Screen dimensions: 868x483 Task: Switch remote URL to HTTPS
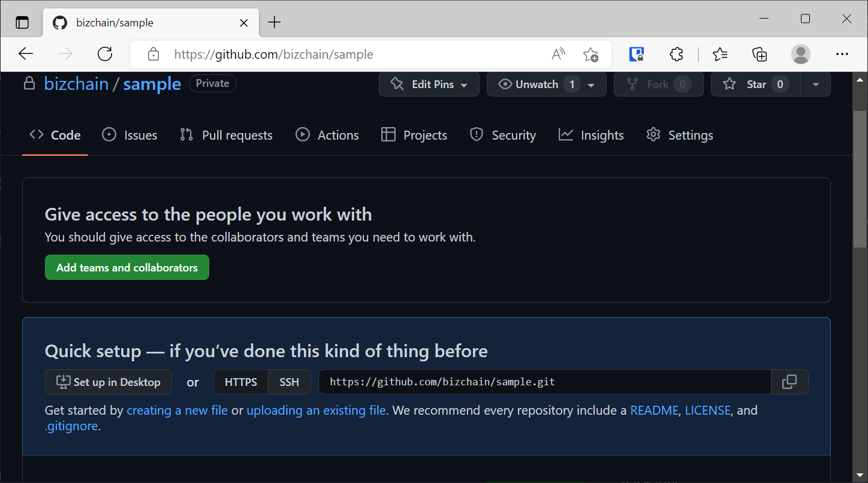tap(240, 382)
